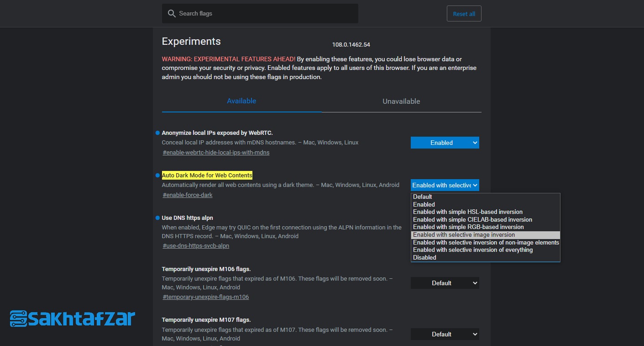Open the Auto Dark Mode dropdown
Viewport: 644px width, 346px height.
click(x=445, y=185)
